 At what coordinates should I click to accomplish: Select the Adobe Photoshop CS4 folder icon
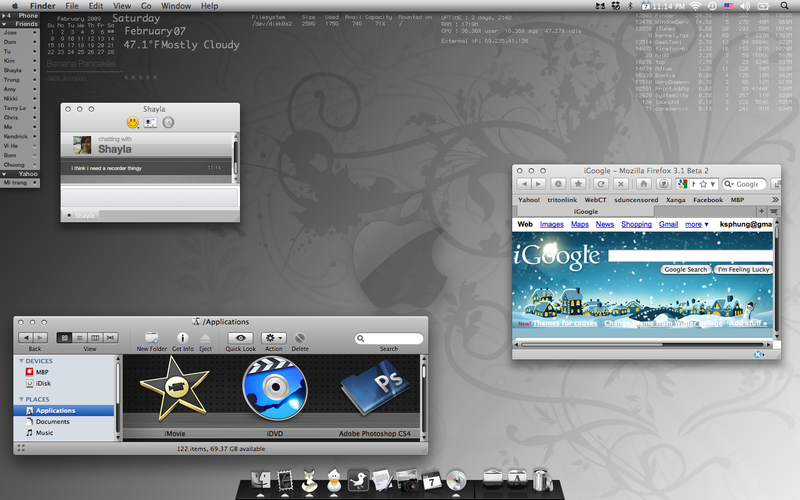[x=375, y=389]
